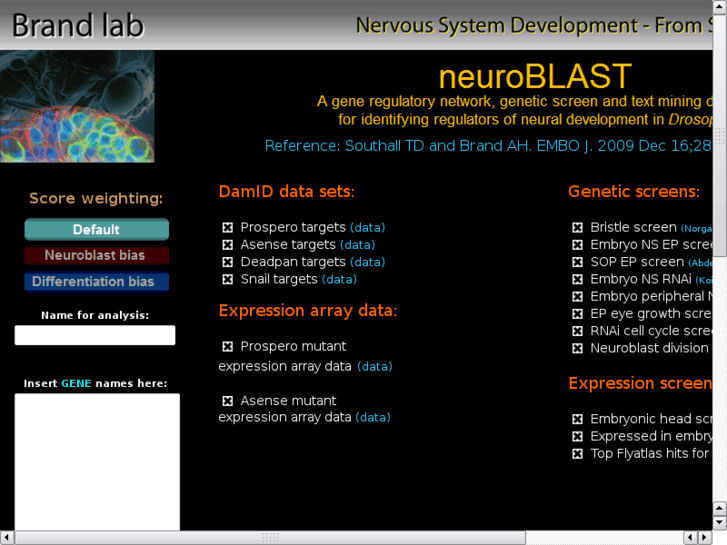Toggle the Embryo peripheral checkbox
The height and width of the screenshot is (545, 727).
[x=577, y=296]
